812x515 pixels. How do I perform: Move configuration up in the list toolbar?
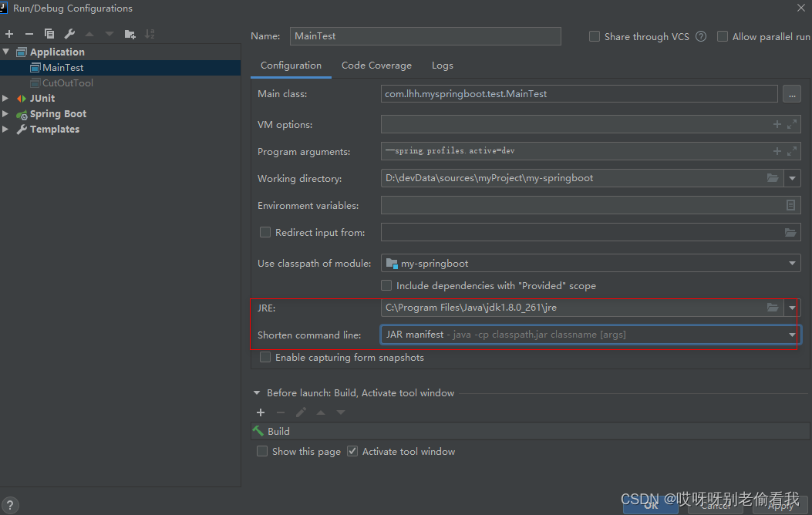(x=89, y=34)
